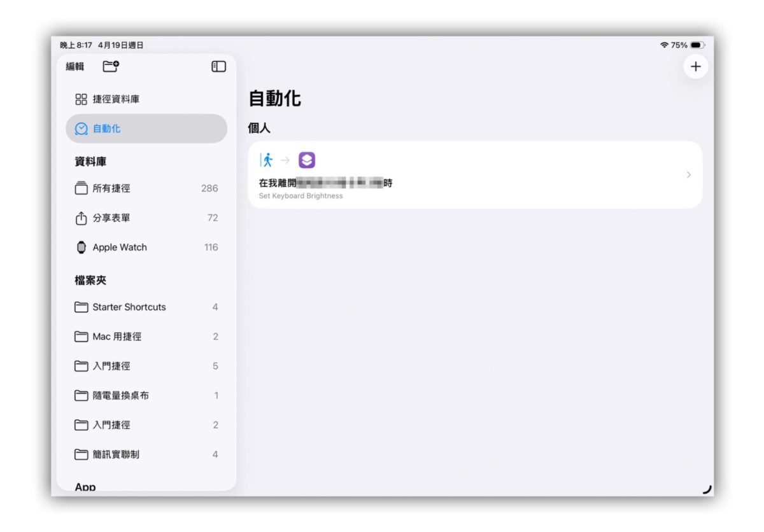764x532 pixels.
Task: Click the 編輯 edit button
Action: pyautogui.click(x=75, y=66)
